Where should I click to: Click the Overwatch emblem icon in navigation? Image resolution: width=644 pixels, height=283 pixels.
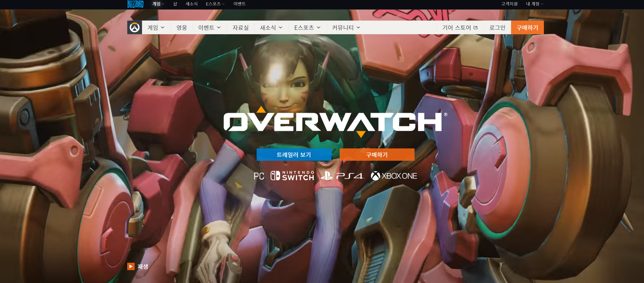135,27
